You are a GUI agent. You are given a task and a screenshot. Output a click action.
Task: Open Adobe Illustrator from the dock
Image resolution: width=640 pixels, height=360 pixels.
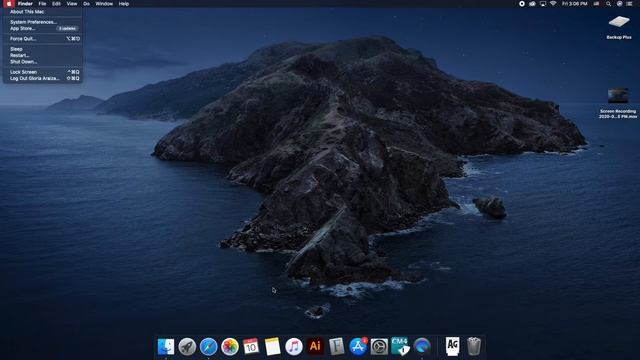click(315, 346)
